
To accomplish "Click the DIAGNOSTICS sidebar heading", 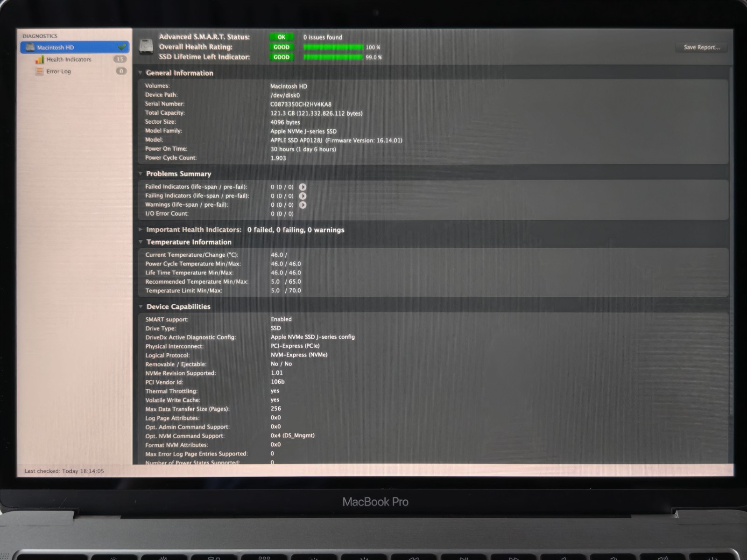I will [40, 36].
